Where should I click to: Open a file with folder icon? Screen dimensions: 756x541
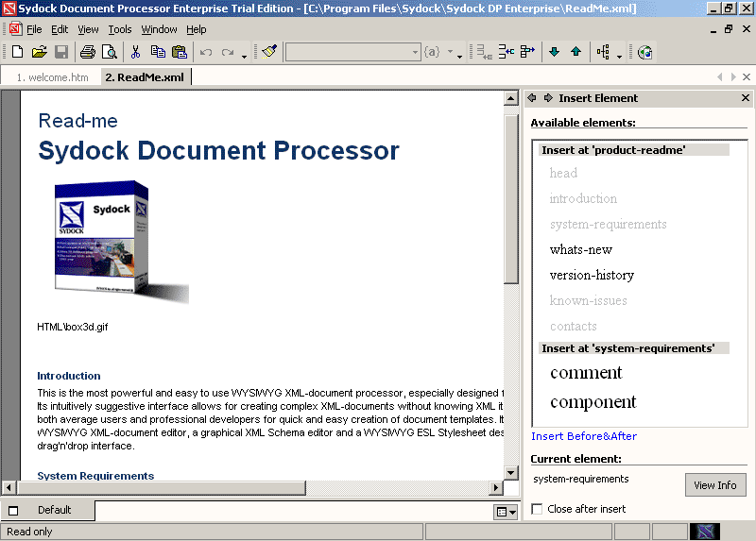point(39,52)
